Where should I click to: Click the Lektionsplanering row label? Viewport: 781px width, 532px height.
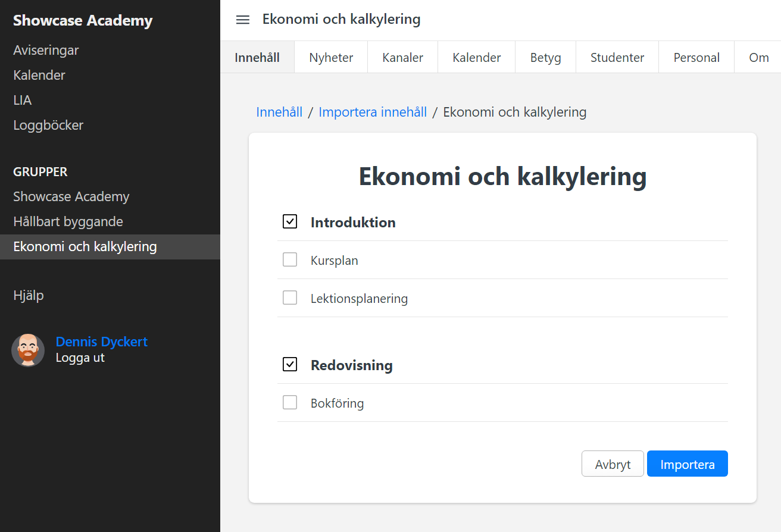(359, 298)
